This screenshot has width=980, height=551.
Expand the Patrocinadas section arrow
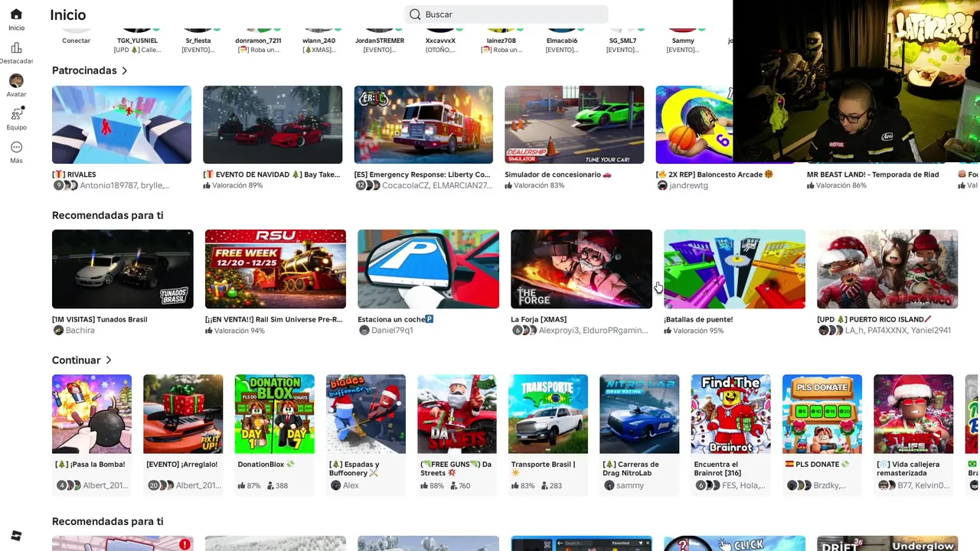click(x=125, y=70)
